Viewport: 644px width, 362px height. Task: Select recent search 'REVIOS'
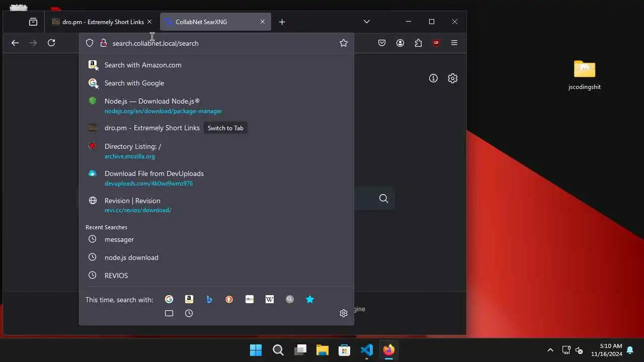(x=216, y=276)
